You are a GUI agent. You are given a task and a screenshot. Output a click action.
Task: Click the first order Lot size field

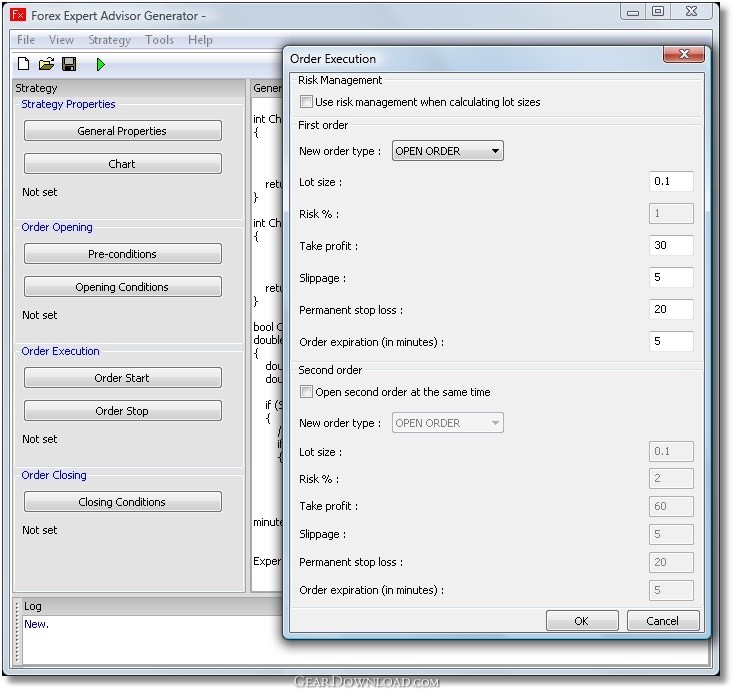pyautogui.click(x=671, y=181)
